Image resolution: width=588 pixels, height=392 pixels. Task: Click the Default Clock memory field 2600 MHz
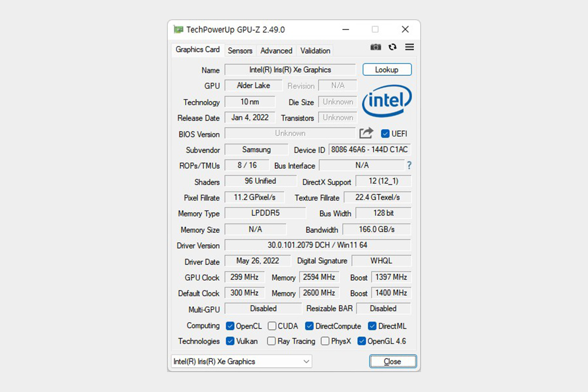pyautogui.click(x=319, y=293)
